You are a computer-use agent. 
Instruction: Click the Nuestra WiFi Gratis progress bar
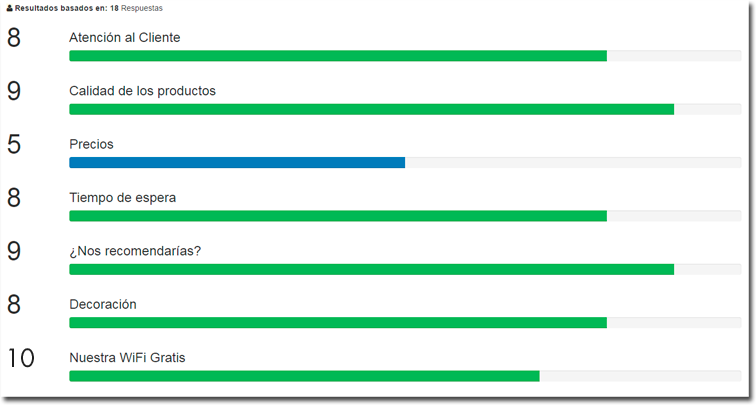[304, 376]
